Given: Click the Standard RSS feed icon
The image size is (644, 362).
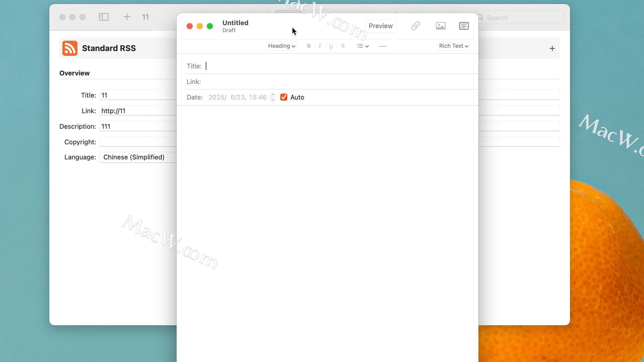Looking at the screenshot, I should pyautogui.click(x=70, y=48).
